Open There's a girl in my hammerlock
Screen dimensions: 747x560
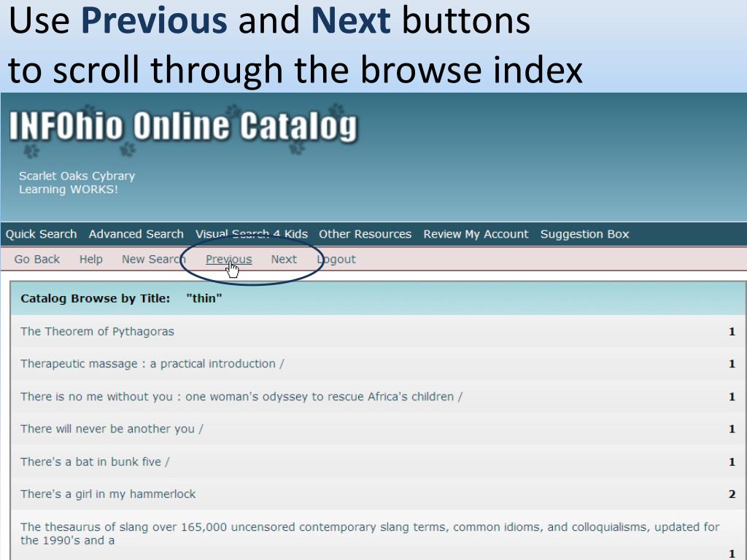coord(108,494)
